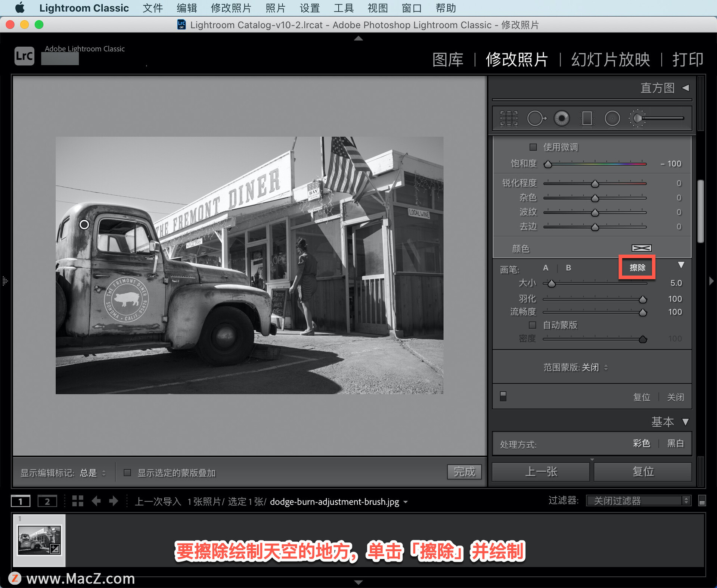Switch to the 幻灯片放映 module
Image resolution: width=717 pixels, height=588 pixels.
click(611, 59)
